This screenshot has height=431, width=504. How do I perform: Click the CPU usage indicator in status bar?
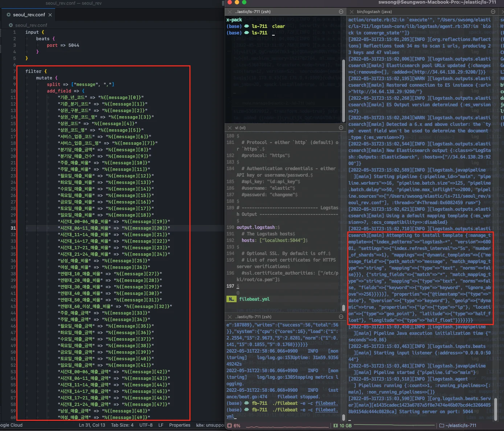[234, 426]
